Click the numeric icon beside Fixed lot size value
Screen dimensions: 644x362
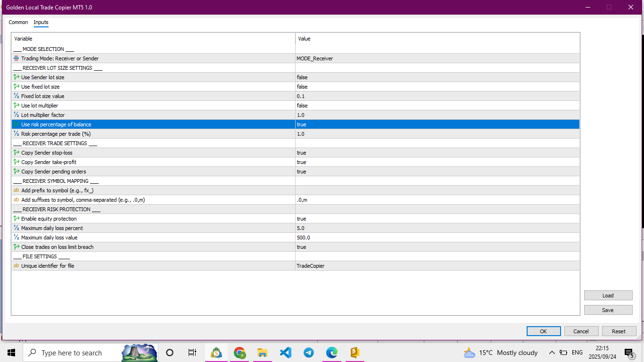tap(17, 96)
